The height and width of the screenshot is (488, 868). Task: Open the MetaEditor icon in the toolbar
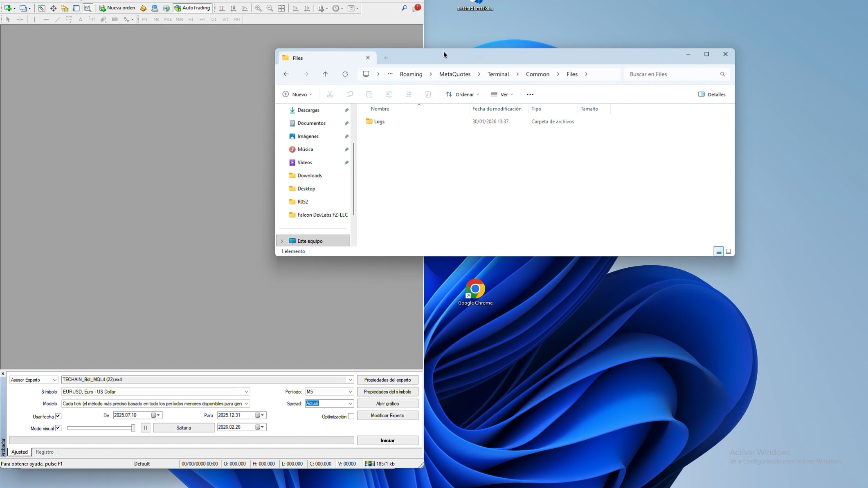pyautogui.click(x=143, y=8)
